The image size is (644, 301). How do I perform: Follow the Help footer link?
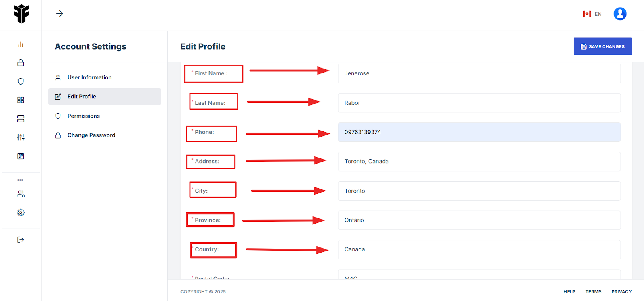569,292
